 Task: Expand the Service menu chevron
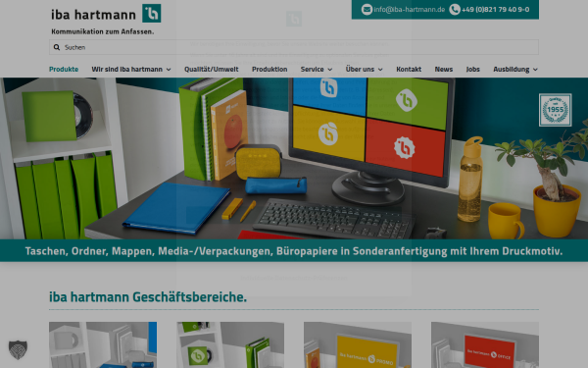point(330,70)
